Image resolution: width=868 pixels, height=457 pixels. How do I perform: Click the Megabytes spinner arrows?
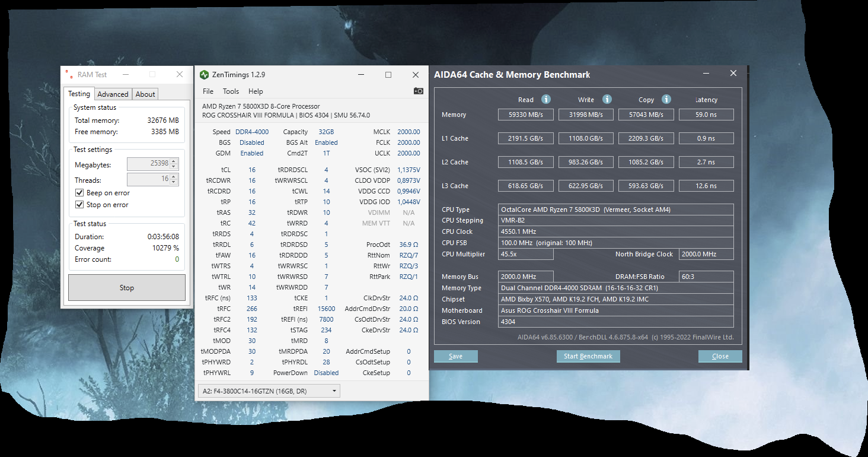pos(174,164)
